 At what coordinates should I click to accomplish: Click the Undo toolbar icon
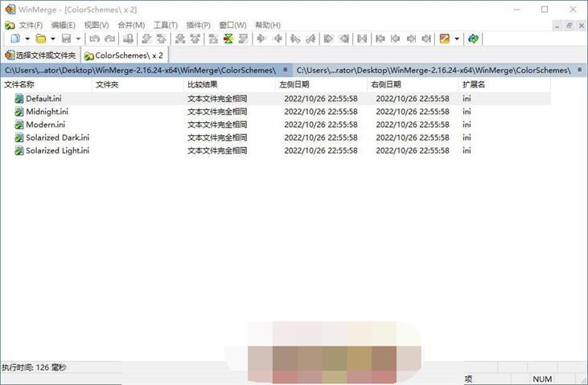point(94,39)
